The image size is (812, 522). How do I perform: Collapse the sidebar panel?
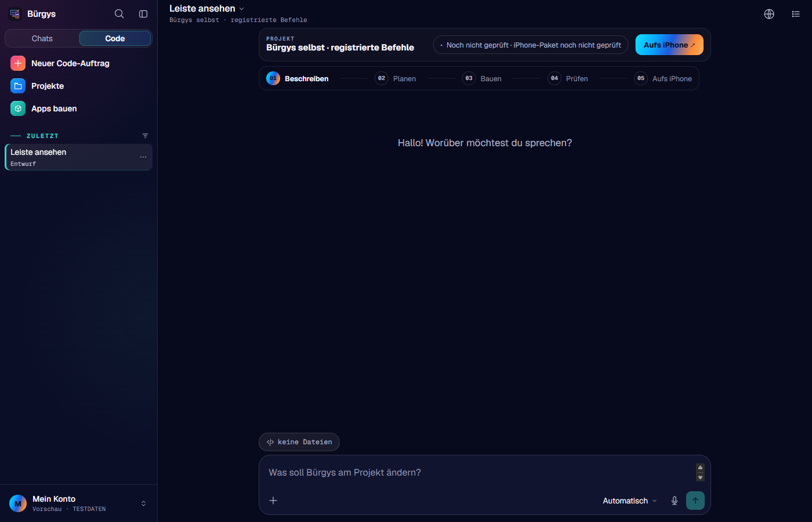click(143, 14)
